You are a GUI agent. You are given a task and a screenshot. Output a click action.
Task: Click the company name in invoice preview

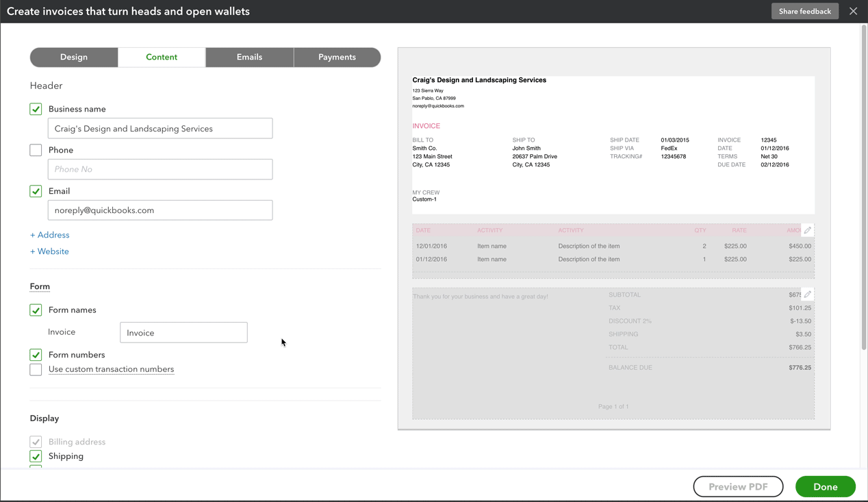point(479,80)
